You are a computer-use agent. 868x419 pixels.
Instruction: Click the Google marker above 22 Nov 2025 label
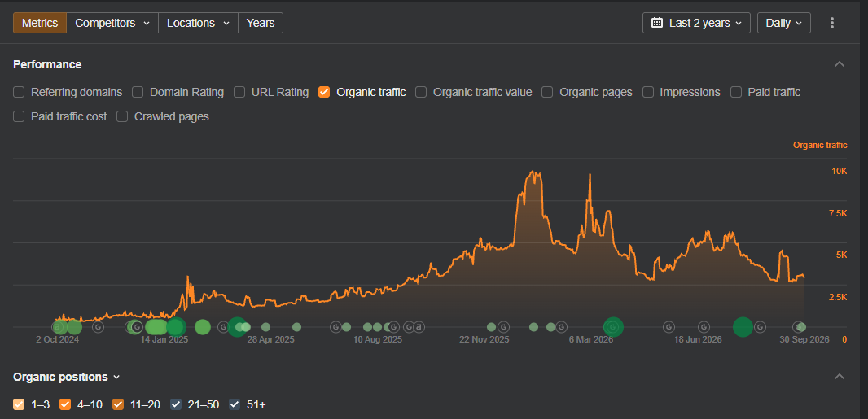(503, 327)
